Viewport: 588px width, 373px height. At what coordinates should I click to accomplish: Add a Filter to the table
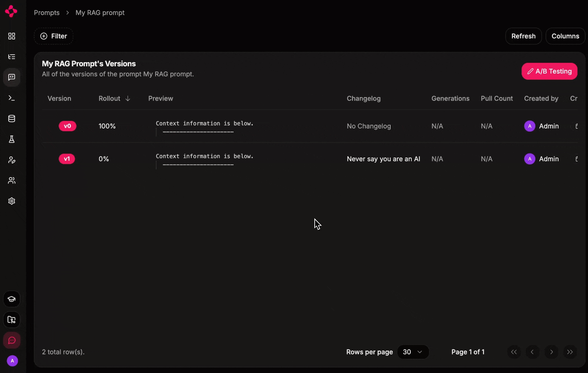click(x=53, y=36)
